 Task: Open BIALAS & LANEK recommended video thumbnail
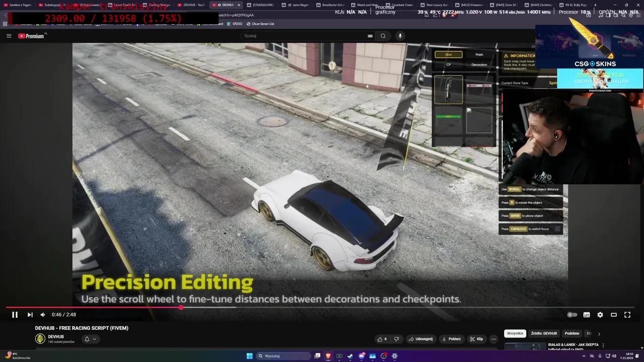tap(525, 346)
